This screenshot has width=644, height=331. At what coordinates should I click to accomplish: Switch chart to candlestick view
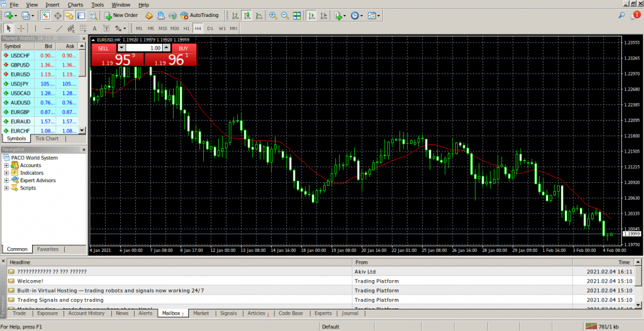pyautogui.click(x=246, y=15)
